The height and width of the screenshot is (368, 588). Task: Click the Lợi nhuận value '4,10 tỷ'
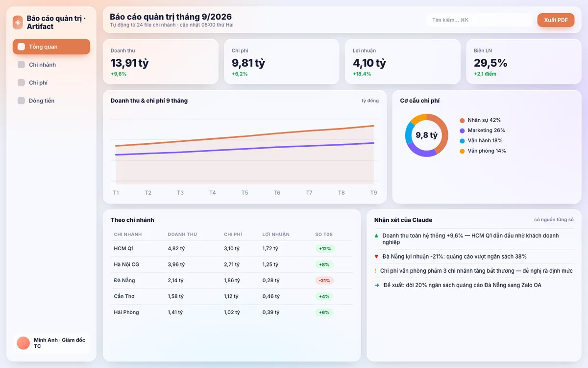[369, 63]
